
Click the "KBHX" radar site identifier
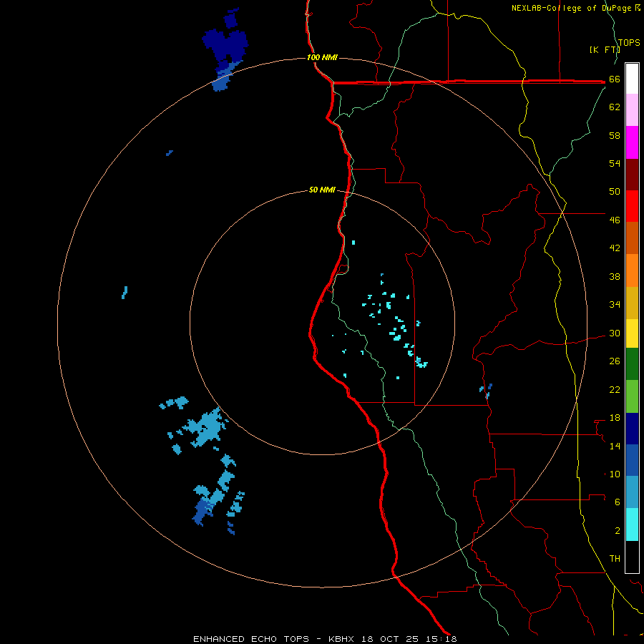[x=341, y=639]
